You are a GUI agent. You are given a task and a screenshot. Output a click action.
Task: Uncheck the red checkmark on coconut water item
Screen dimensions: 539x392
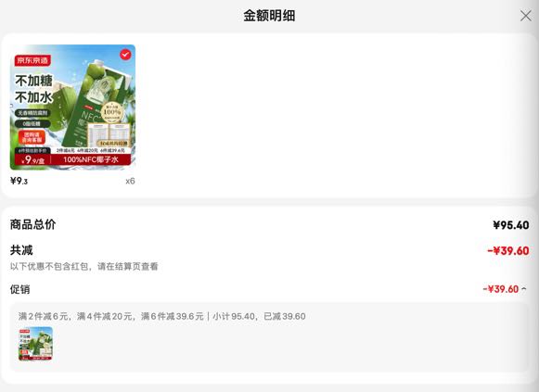coord(125,55)
